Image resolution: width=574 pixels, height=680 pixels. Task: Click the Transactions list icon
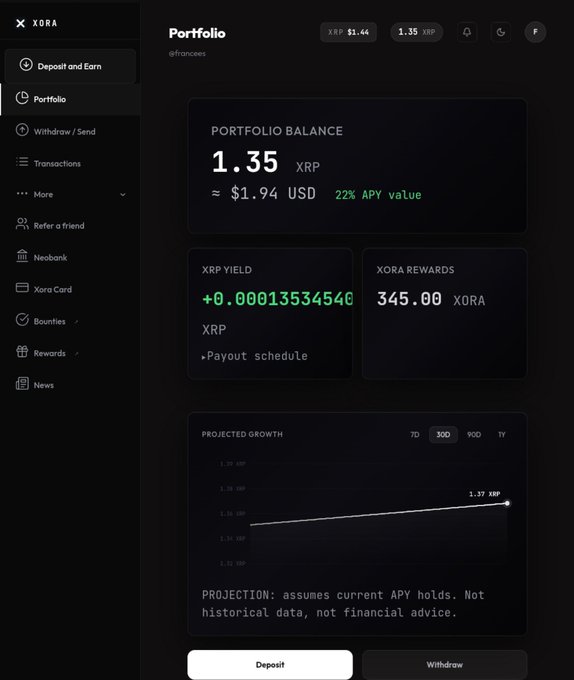[x=22, y=162]
